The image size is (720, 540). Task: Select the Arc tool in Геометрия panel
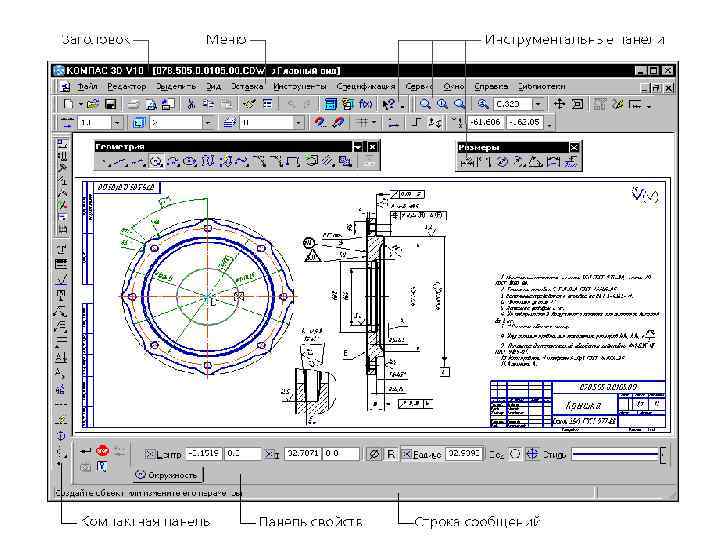click(173, 161)
